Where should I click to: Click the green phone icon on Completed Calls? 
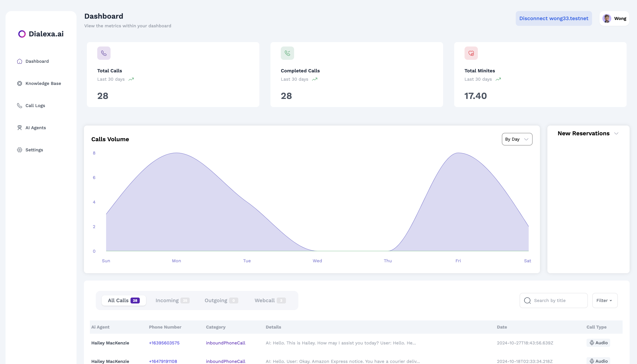[287, 53]
